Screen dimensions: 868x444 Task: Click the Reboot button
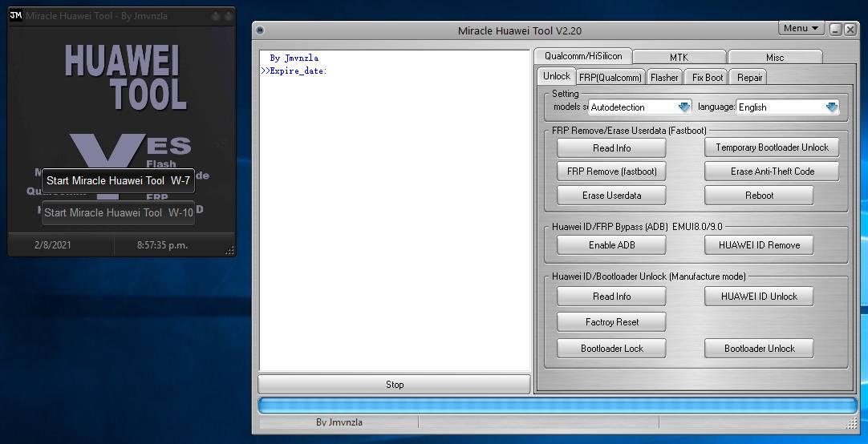(759, 196)
